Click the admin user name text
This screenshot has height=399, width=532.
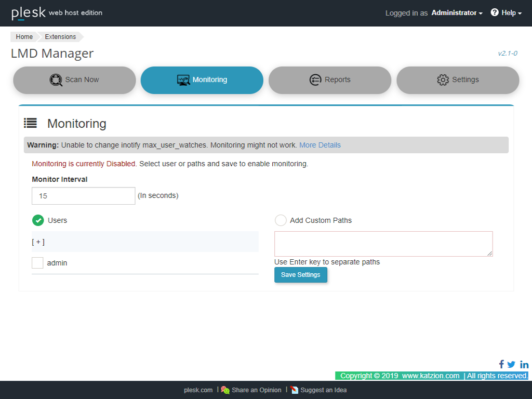click(x=57, y=263)
